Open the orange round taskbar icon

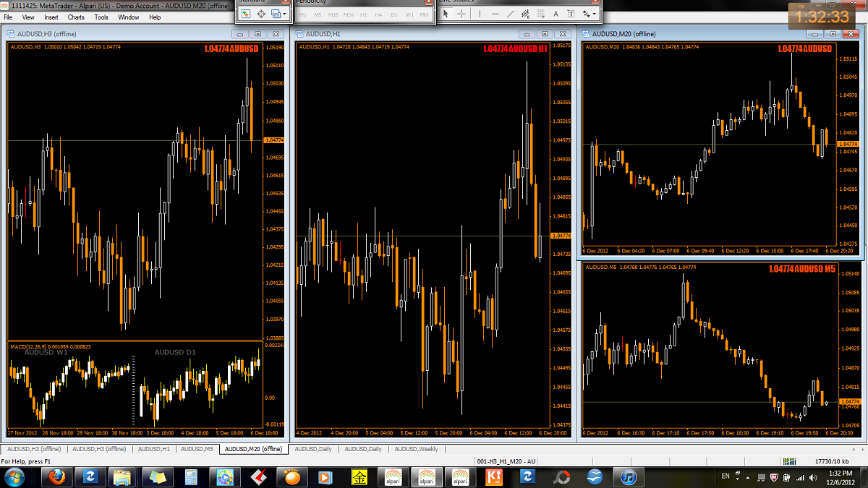[x=292, y=476]
